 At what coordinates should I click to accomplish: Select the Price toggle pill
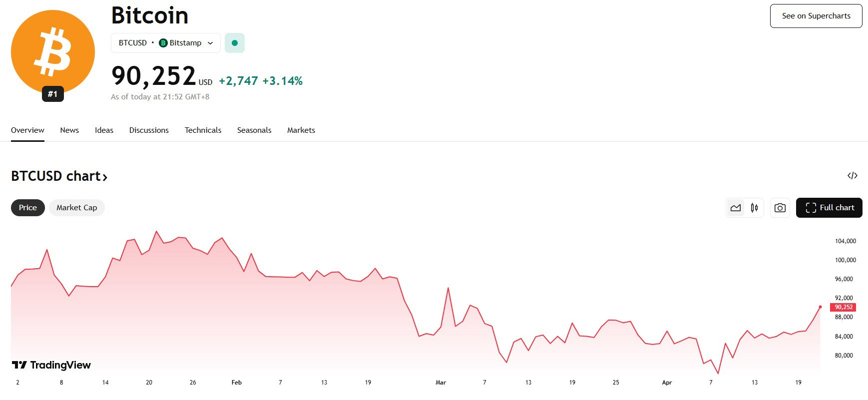pyautogui.click(x=28, y=208)
